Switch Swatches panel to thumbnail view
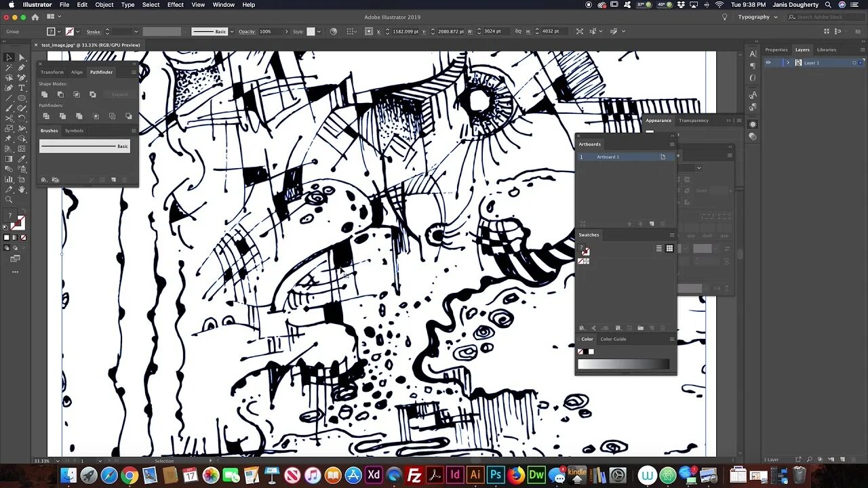This screenshot has width=868, height=488. pyautogui.click(x=669, y=249)
